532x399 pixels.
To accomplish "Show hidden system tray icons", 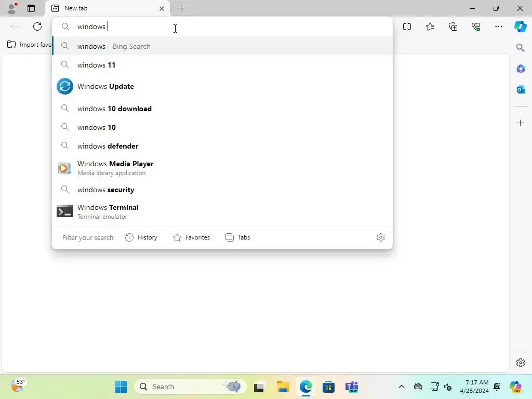I will [402, 387].
